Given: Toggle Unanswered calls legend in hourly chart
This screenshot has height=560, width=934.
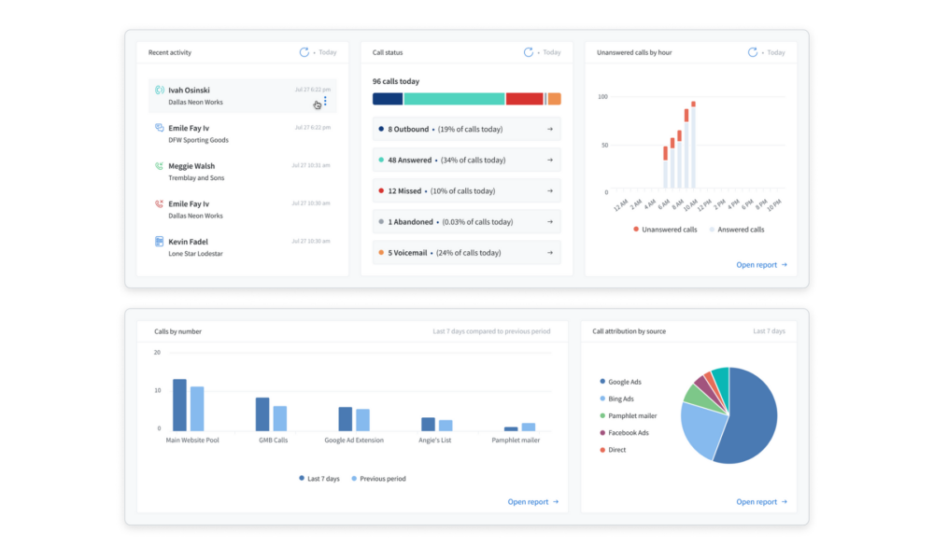Looking at the screenshot, I should click(x=665, y=230).
